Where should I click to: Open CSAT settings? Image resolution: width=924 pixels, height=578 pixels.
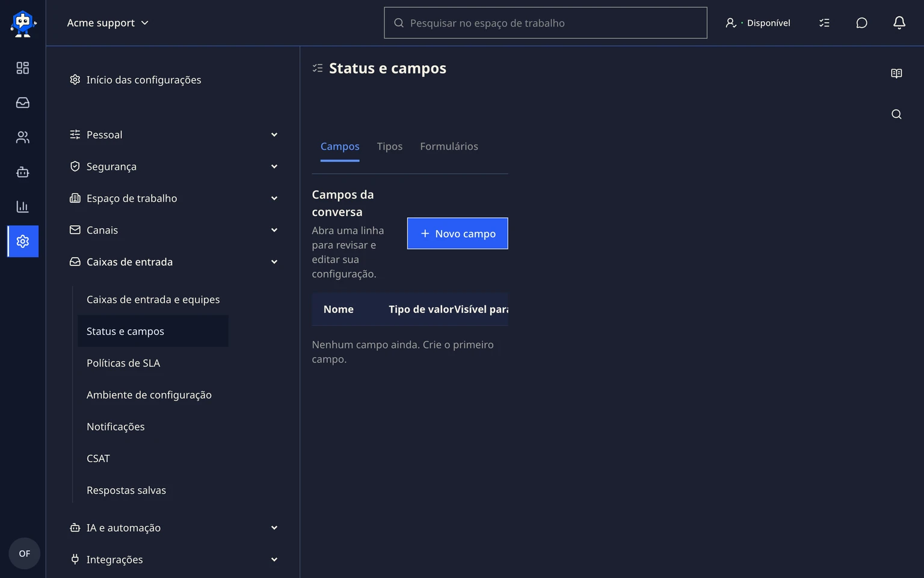(153, 459)
